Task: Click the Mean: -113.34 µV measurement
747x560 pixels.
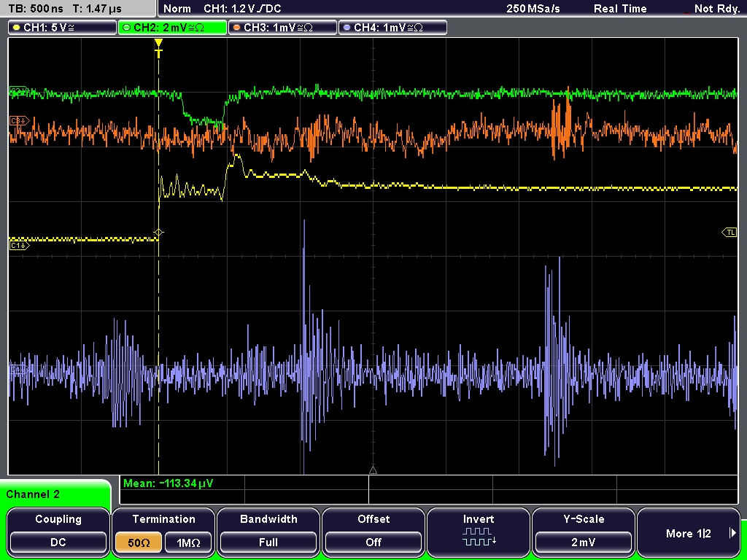Action: tap(169, 484)
